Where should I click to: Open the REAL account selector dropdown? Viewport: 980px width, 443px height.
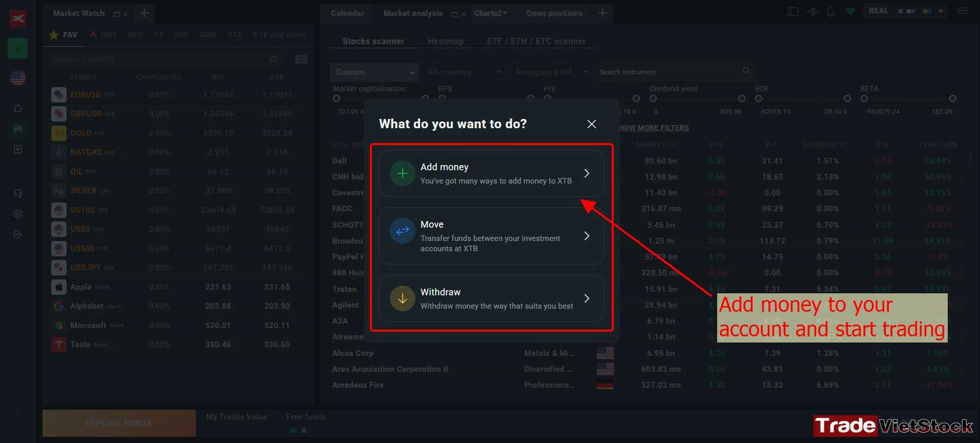click(905, 11)
